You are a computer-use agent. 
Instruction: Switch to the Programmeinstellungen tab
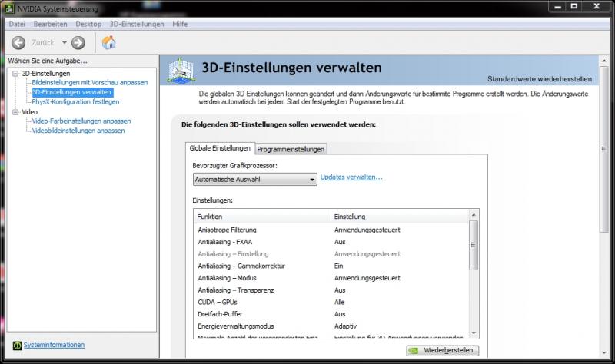(x=291, y=149)
